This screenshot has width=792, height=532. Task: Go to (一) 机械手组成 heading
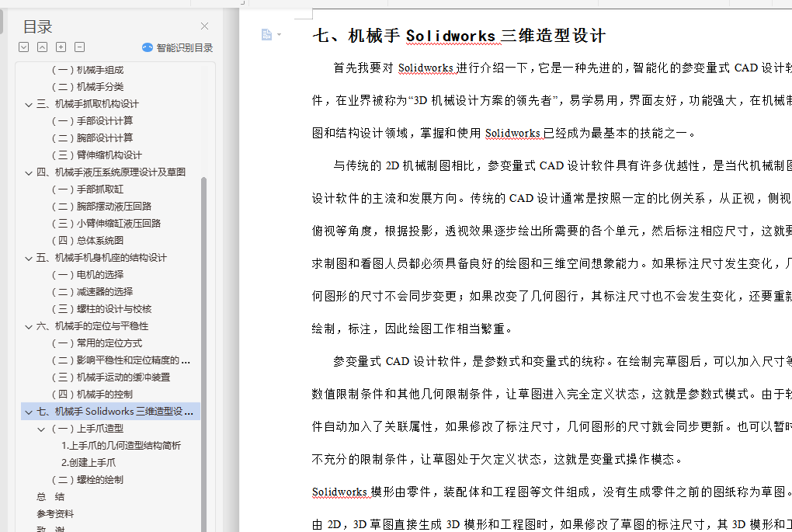(88, 70)
